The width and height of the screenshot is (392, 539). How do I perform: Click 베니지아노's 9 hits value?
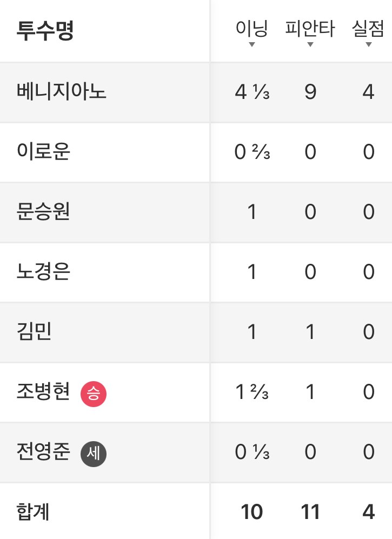pyautogui.click(x=310, y=92)
